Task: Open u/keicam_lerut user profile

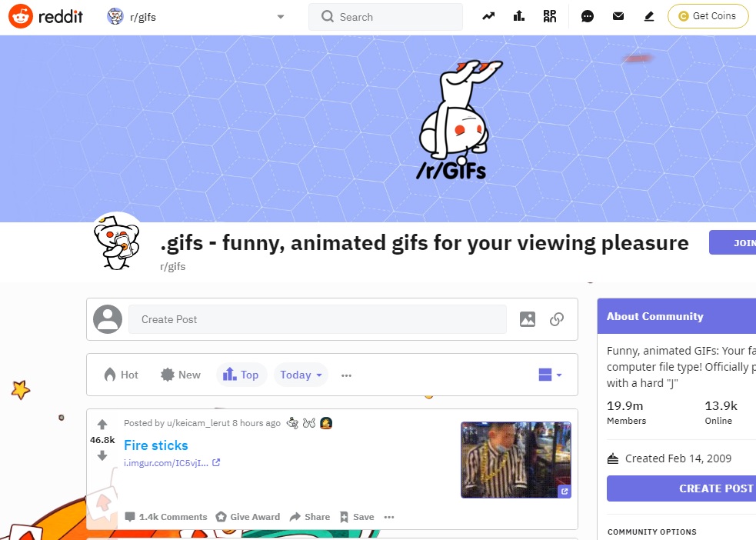Action: click(198, 423)
